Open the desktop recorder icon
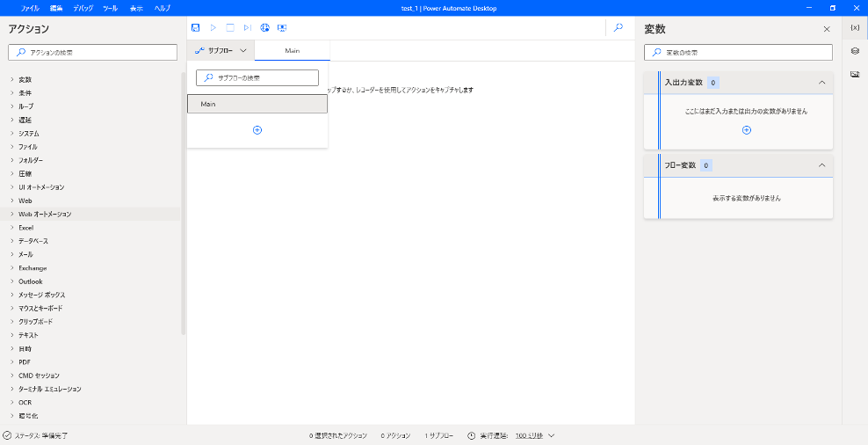 [282, 28]
